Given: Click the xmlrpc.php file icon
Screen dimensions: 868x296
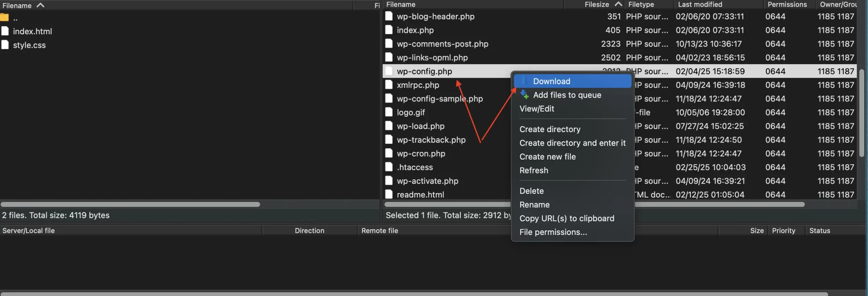Looking at the screenshot, I should pos(389,85).
